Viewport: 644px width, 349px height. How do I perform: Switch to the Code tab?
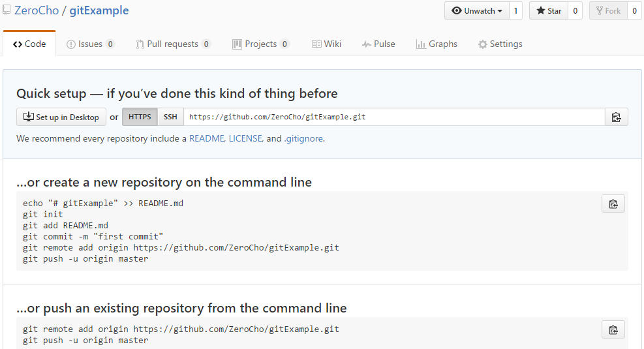click(x=29, y=44)
